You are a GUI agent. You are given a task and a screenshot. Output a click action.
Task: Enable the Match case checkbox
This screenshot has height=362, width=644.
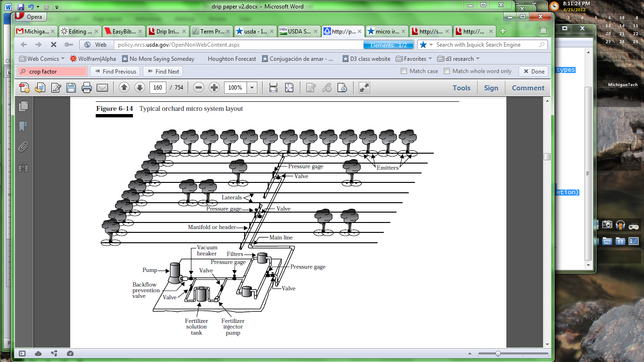coord(404,72)
